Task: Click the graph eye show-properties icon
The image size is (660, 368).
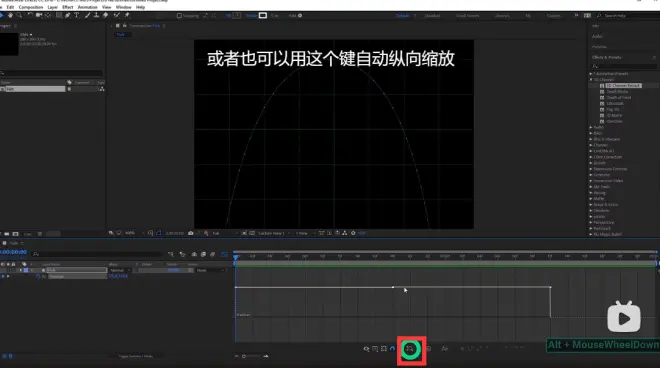Action: coord(366,349)
